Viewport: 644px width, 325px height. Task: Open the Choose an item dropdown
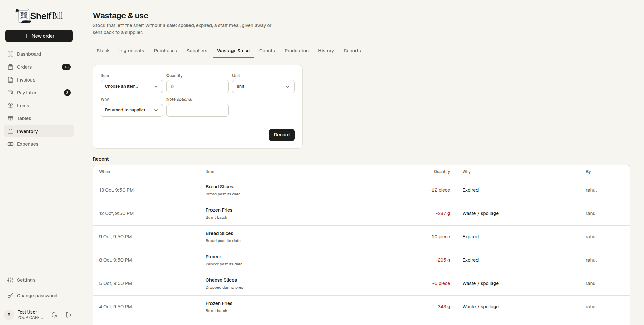point(132,87)
